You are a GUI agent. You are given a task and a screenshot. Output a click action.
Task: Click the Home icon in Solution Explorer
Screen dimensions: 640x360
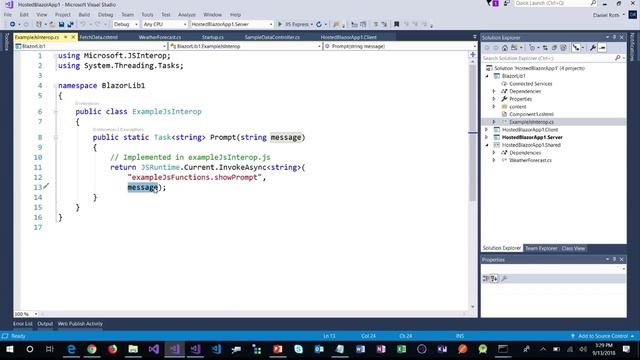point(505,48)
